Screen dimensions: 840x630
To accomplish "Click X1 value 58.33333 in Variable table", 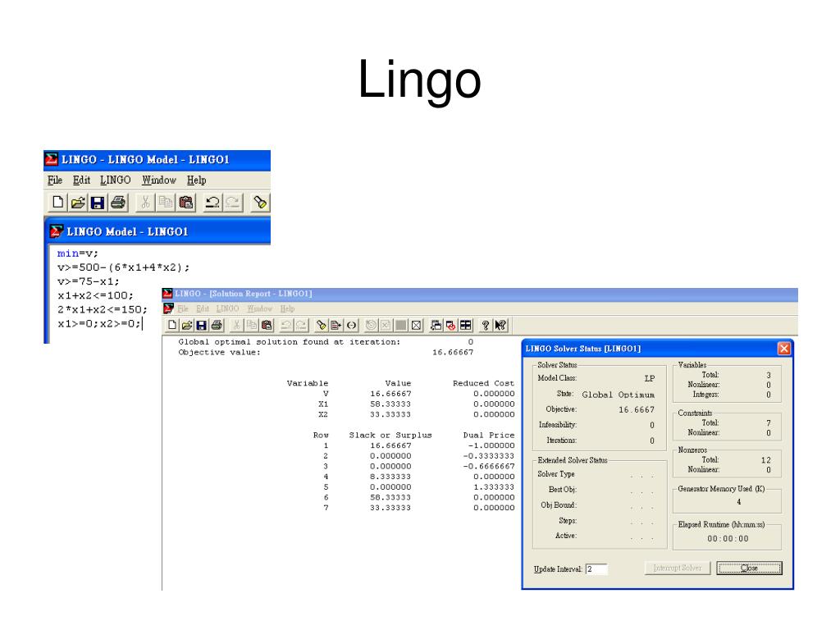I will (390, 404).
